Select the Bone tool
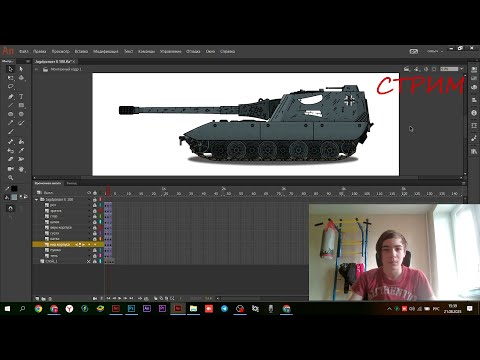The height and width of the screenshot is (360, 480). click(11, 142)
